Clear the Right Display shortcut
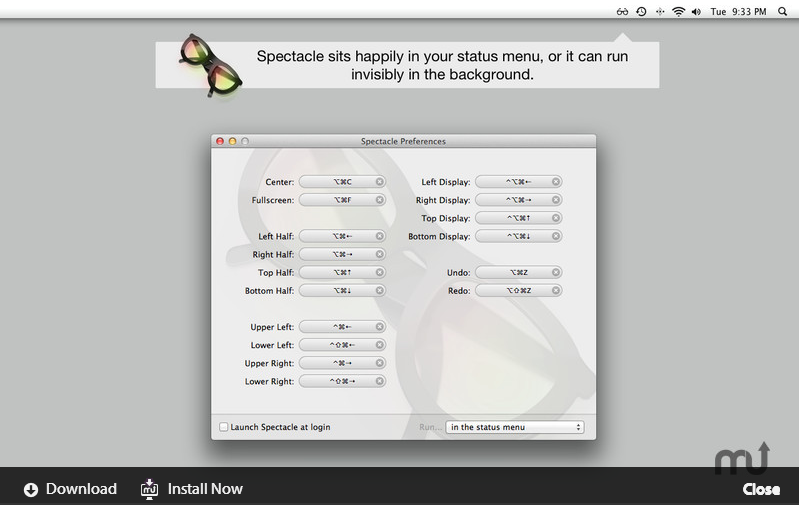799x505 pixels. (556, 200)
